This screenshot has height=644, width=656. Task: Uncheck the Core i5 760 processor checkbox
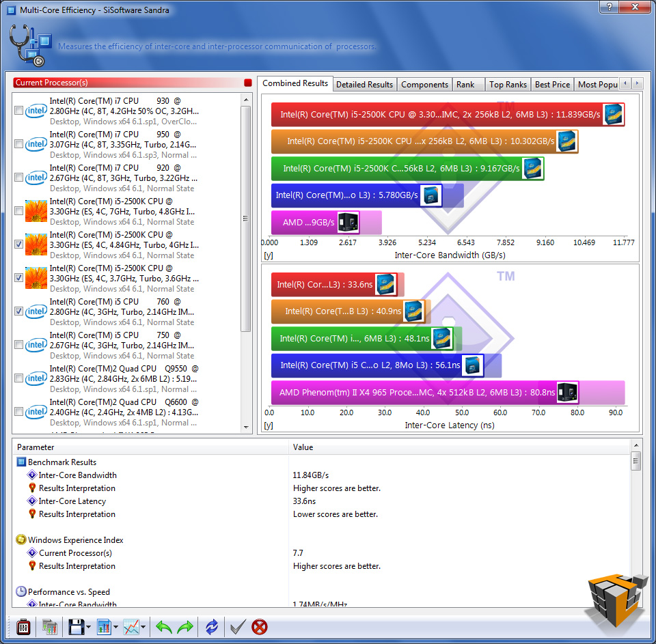point(18,311)
